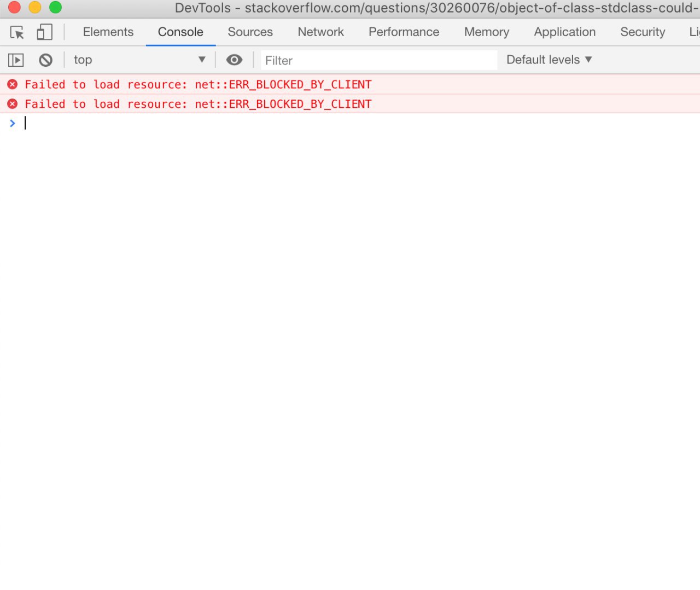700x590 pixels.
Task: Open the Performance tab
Action: 404,32
